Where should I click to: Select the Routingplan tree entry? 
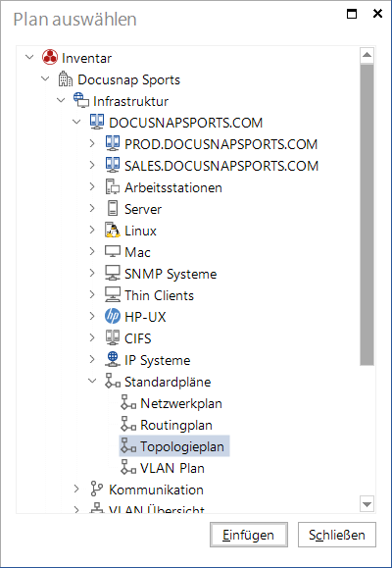(x=176, y=425)
